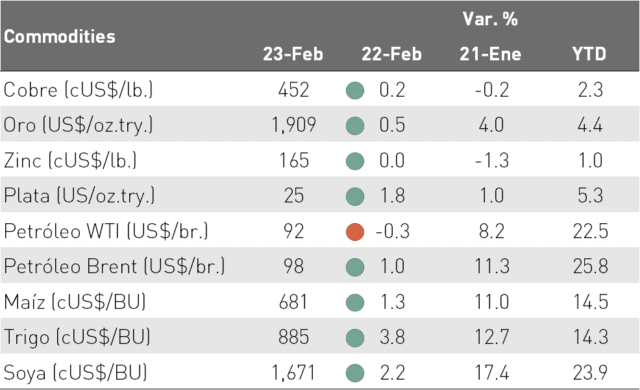The image size is (640, 390).
Task: Click the green indicator dot for Cobre
Action: pyautogui.click(x=355, y=90)
